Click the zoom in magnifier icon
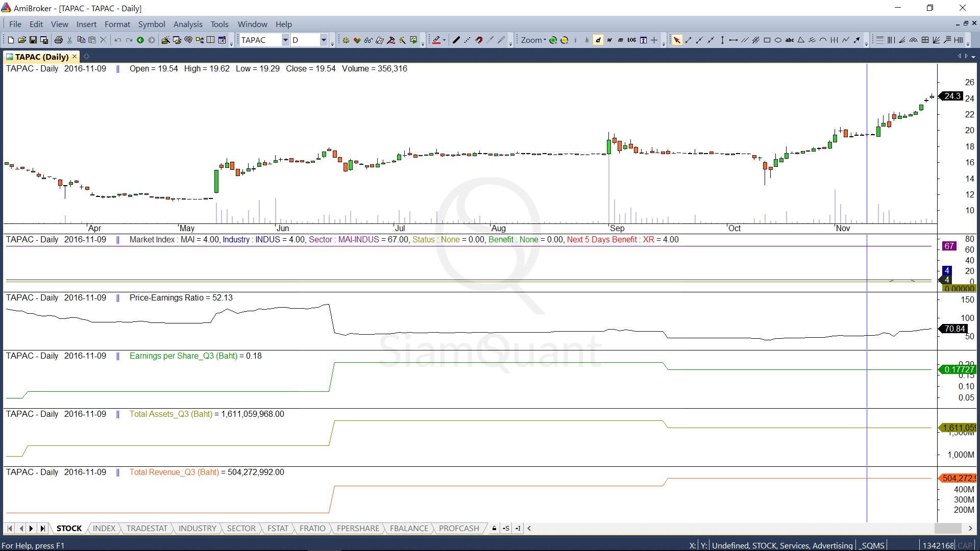The image size is (980, 551). pos(553,40)
